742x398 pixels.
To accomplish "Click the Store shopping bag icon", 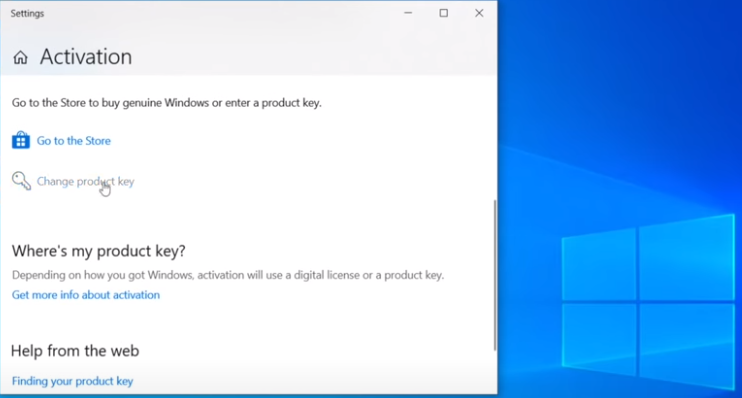I will tap(21, 140).
